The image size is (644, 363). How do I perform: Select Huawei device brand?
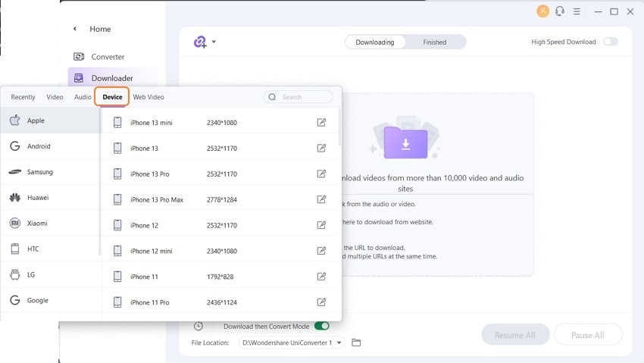(50, 198)
